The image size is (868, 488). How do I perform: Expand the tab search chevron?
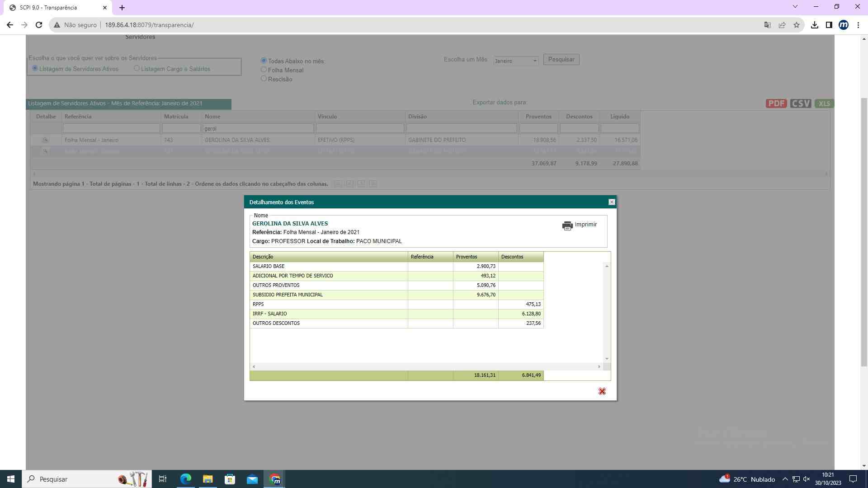click(x=795, y=6)
